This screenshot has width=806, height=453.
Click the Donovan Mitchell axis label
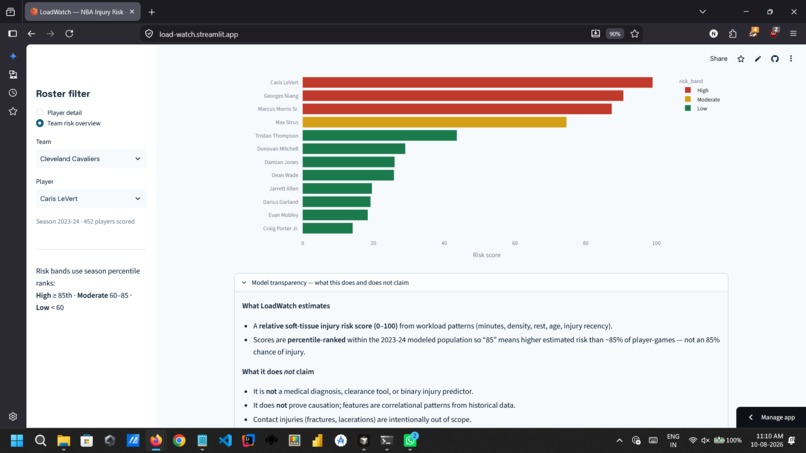pyautogui.click(x=278, y=149)
